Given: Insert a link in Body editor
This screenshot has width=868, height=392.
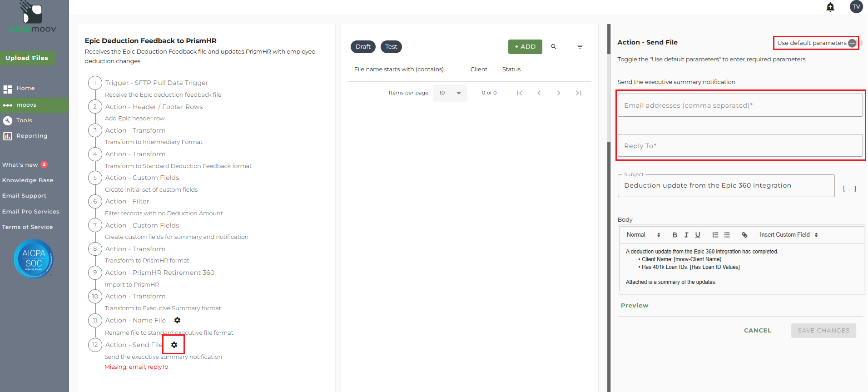Looking at the screenshot, I should tap(744, 235).
